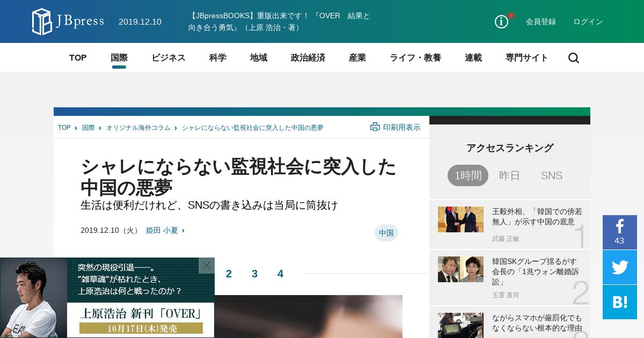Share article on Facebook
Image resolution: width=644 pixels, height=338 pixels.
tap(620, 232)
